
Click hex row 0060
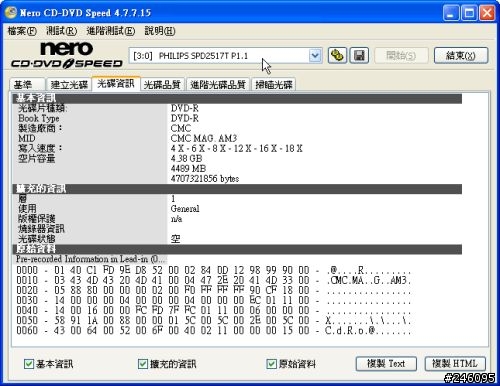(213, 330)
